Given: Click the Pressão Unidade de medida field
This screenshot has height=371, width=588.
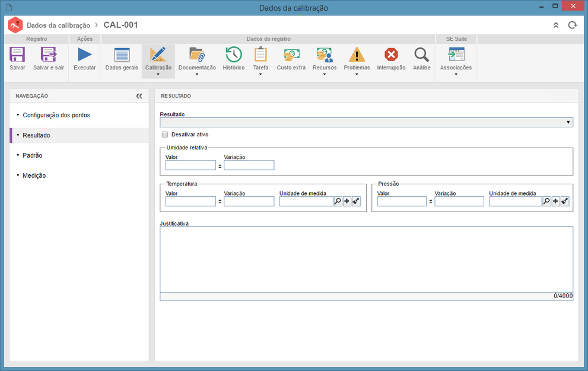Looking at the screenshot, I should click(515, 202).
